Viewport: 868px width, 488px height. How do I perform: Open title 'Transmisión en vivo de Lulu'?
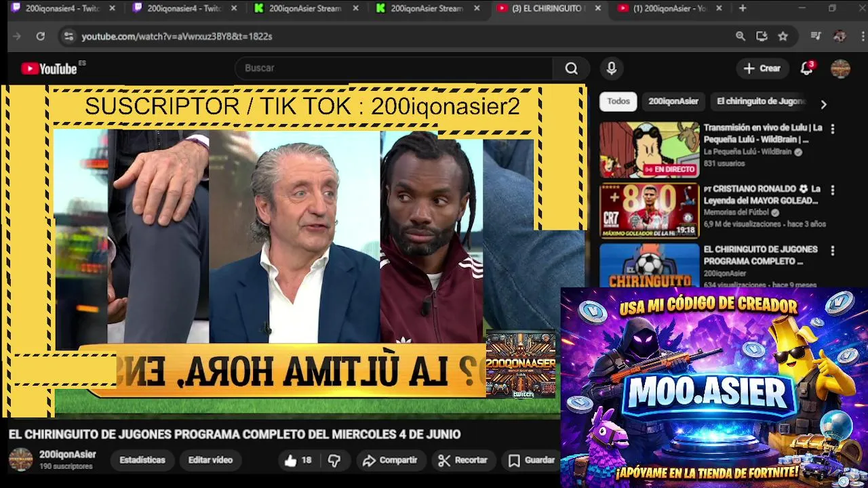coord(763,134)
